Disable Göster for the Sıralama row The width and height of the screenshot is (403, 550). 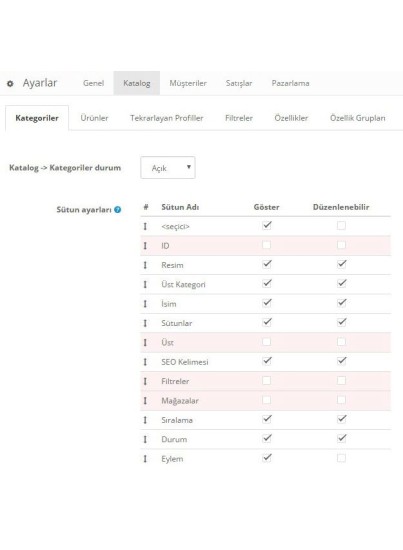point(267,419)
